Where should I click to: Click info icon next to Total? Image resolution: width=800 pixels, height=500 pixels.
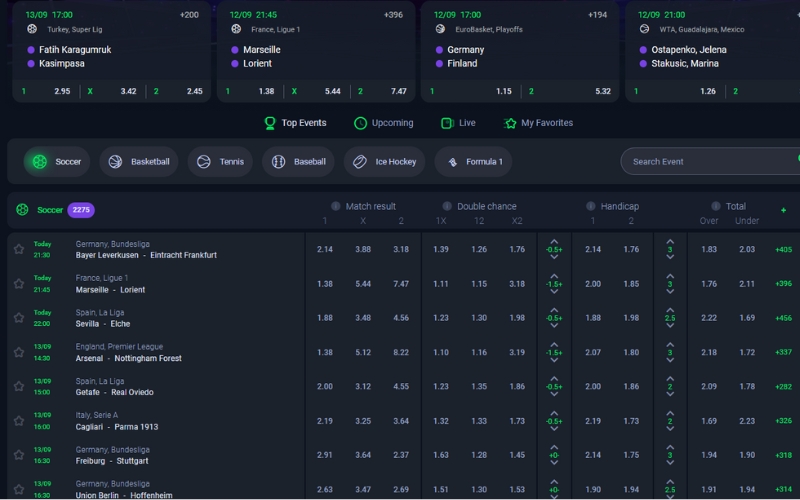point(716,206)
